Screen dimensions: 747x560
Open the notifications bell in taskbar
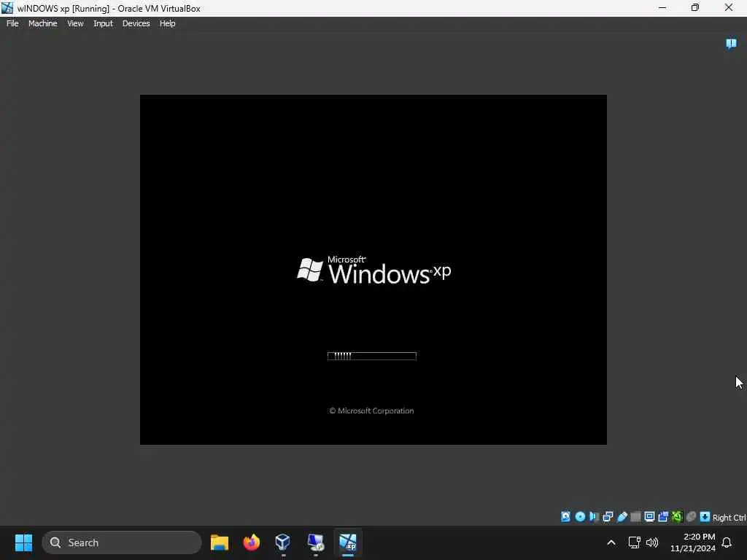pos(727,542)
